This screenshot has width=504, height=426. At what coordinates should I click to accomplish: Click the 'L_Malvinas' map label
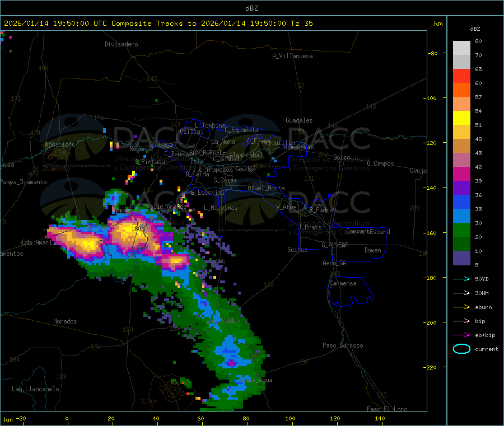click(x=221, y=208)
